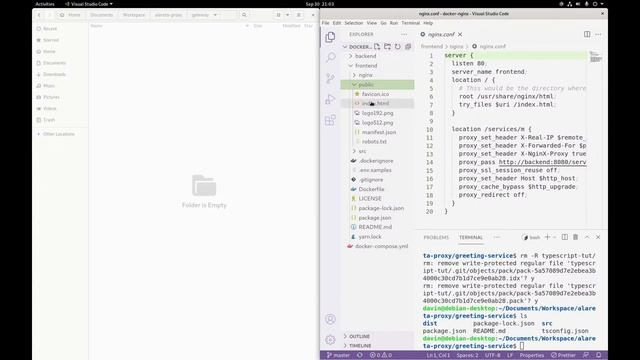Click Prettier in the status bar
Image resolution: width=640 pixels, height=360 pixels.
click(563, 355)
